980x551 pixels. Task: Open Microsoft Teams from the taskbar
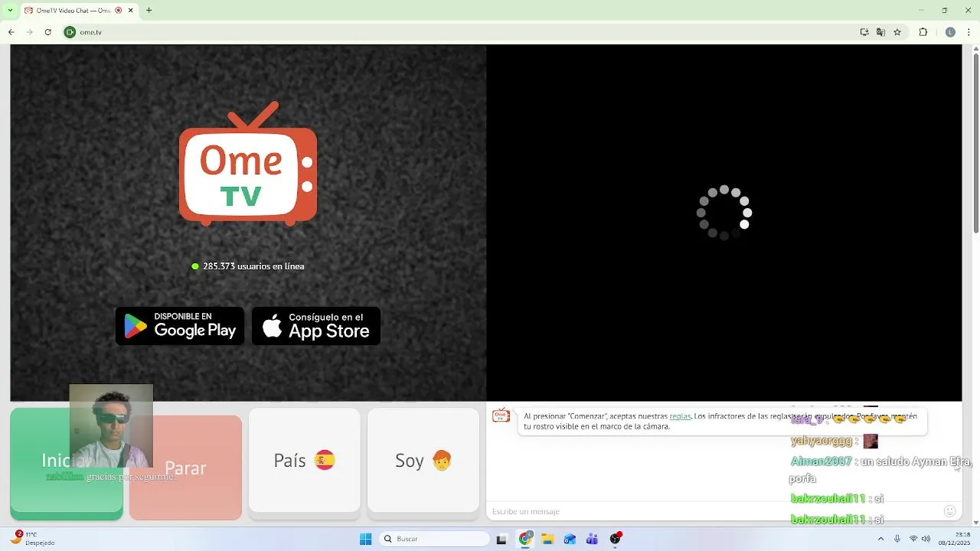click(x=592, y=539)
